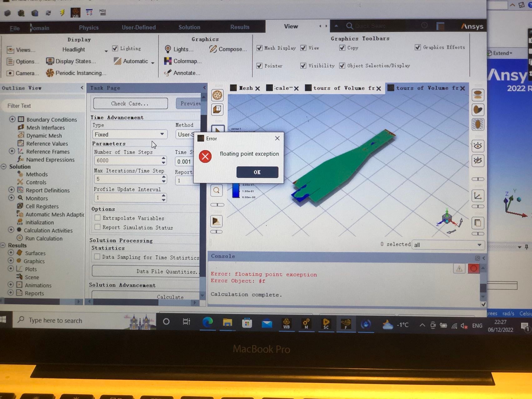Viewport: 532px width, 399px height.
Task: Toggle the View toolbar checkbox
Action: (x=303, y=48)
